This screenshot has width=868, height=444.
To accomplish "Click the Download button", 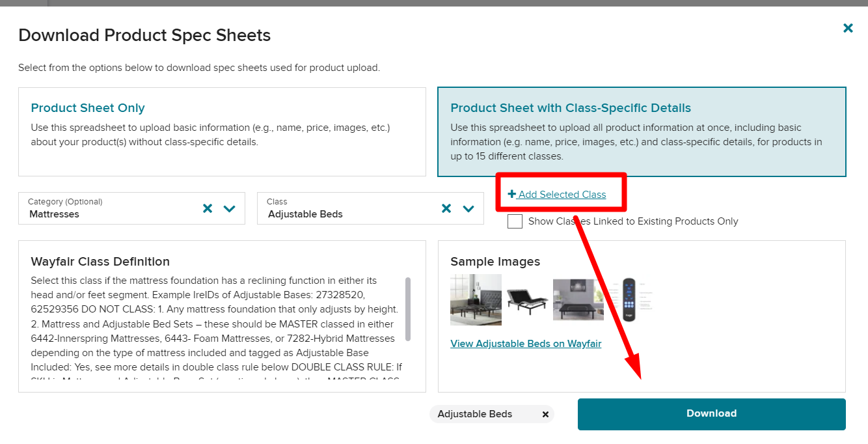I will coord(711,414).
